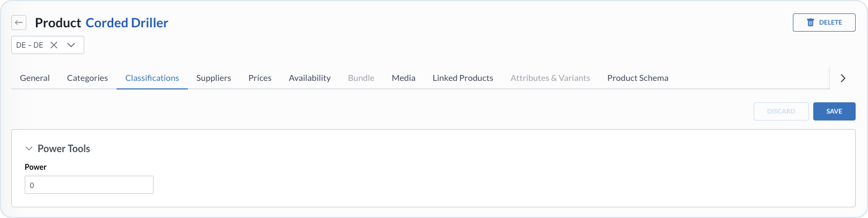This screenshot has height=218, width=868.
Task: Select the Classifications tab
Action: pyautogui.click(x=152, y=78)
